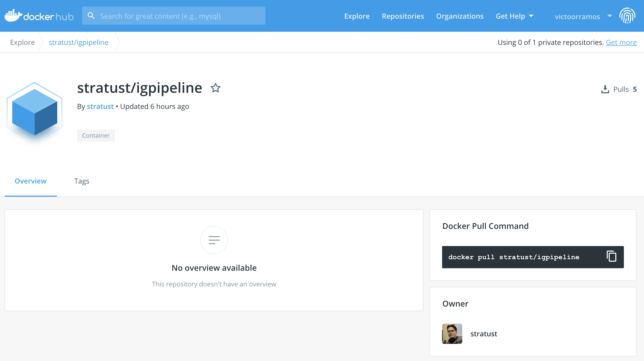644x361 pixels.
Task: Select the Overview tab
Action: click(30, 181)
